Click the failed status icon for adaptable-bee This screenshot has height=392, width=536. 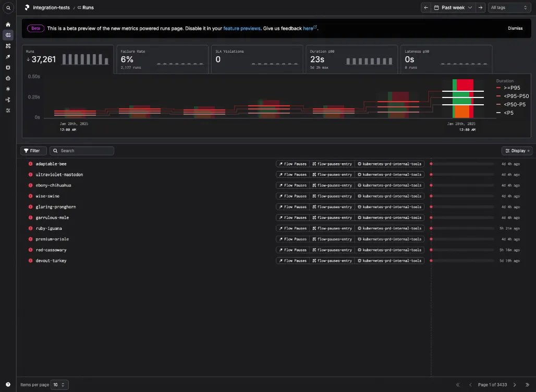point(30,164)
